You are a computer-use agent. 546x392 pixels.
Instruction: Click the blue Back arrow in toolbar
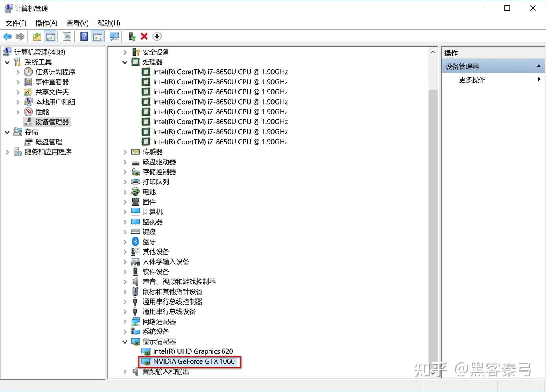point(7,36)
